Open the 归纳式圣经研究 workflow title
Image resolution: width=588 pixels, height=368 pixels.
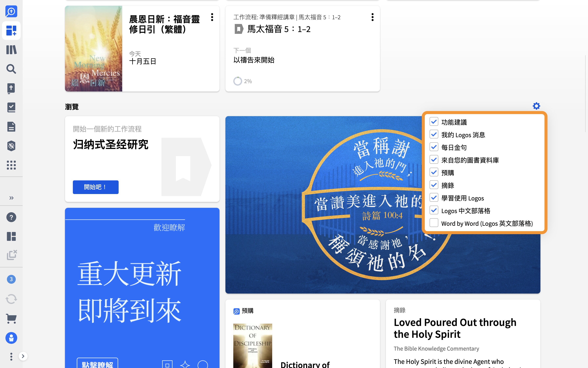click(x=111, y=145)
